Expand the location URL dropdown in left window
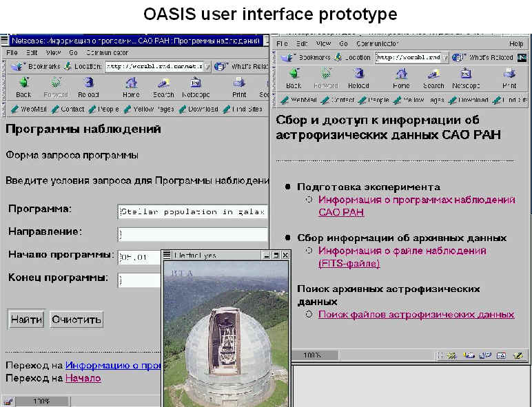The height and width of the screenshot is (407, 532). 207,67
